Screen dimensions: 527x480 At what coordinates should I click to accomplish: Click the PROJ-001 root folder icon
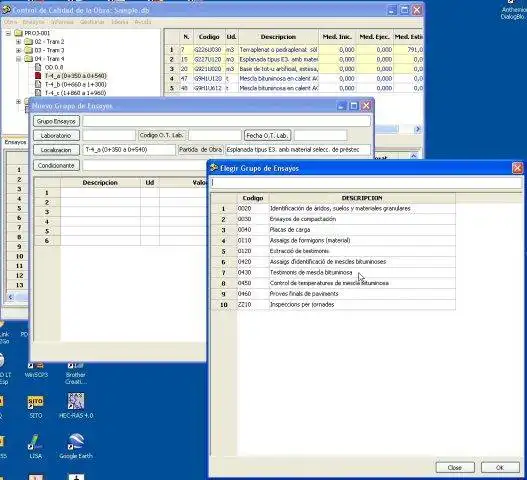click(18, 33)
